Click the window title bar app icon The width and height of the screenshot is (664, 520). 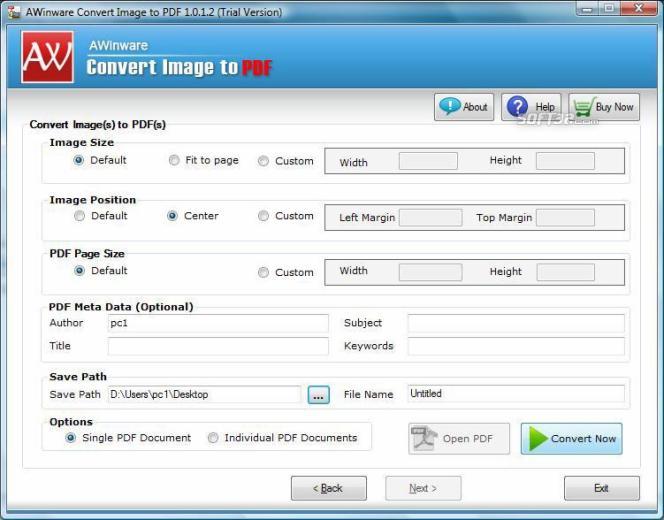pyautogui.click(x=14, y=12)
